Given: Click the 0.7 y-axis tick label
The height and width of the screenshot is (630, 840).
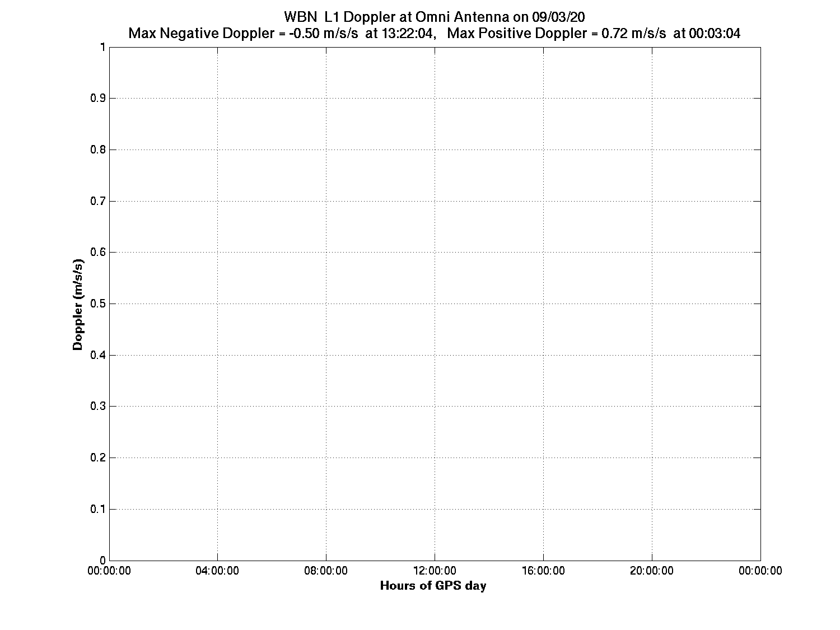Looking at the screenshot, I should pyautogui.click(x=97, y=201).
